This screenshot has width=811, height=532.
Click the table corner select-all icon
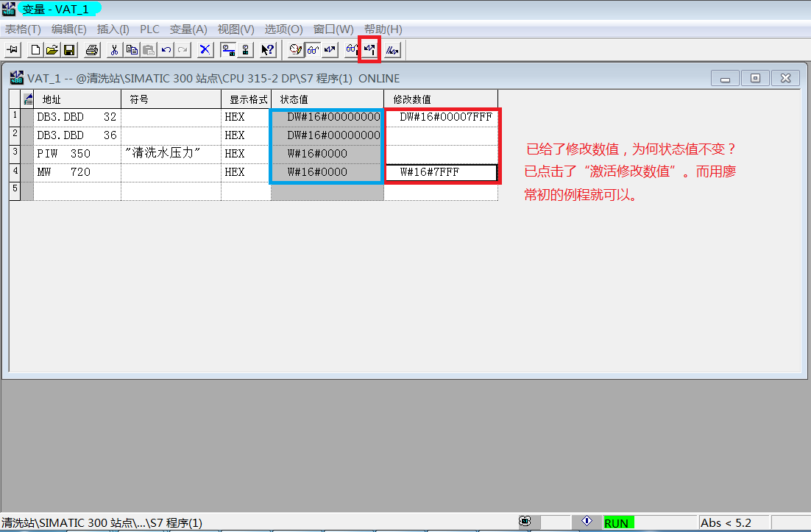[28, 99]
